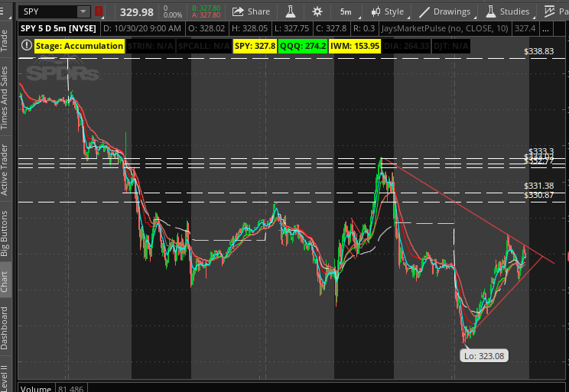Viewport: 569px width, 392px height.
Task: Open the Big Buttons side tab
Action: [4, 233]
